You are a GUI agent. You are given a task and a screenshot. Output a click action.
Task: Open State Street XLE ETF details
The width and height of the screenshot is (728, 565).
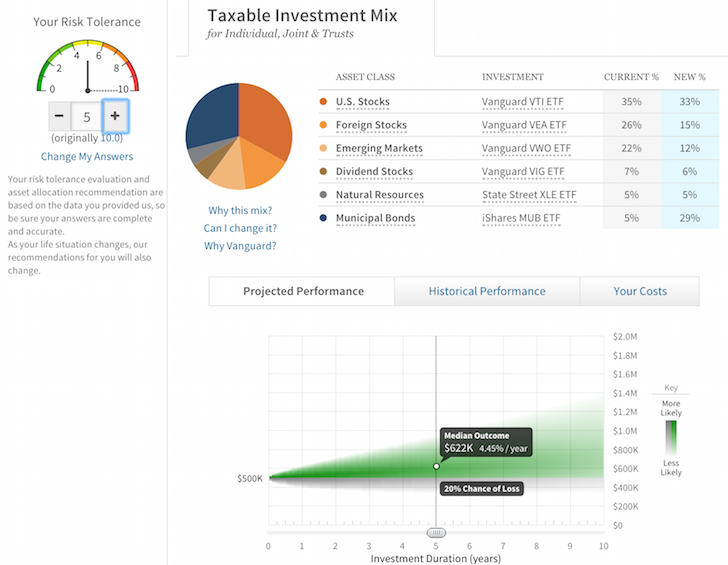pyautogui.click(x=529, y=195)
